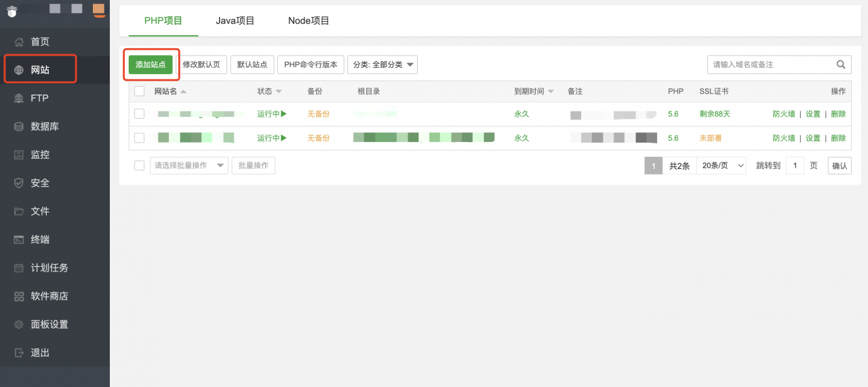This screenshot has width=868, height=387.
Task: Sort by 状态 arrow icon
Action: pos(279,92)
